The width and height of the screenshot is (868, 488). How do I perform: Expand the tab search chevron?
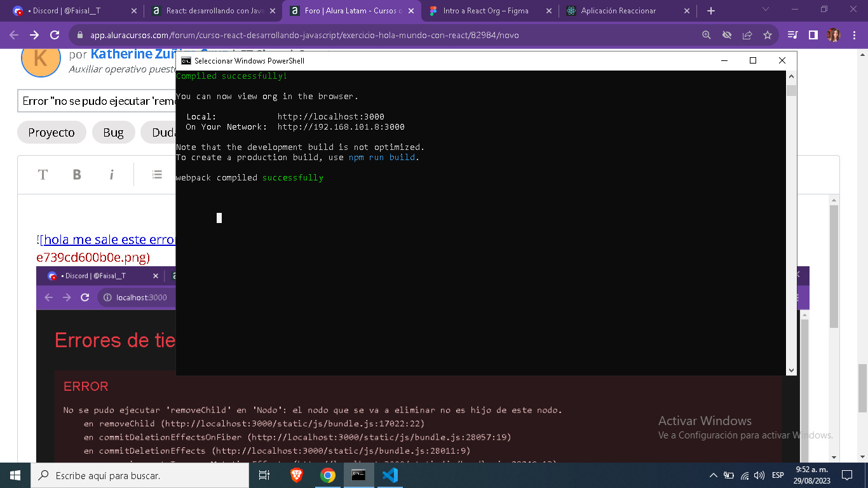click(766, 10)
